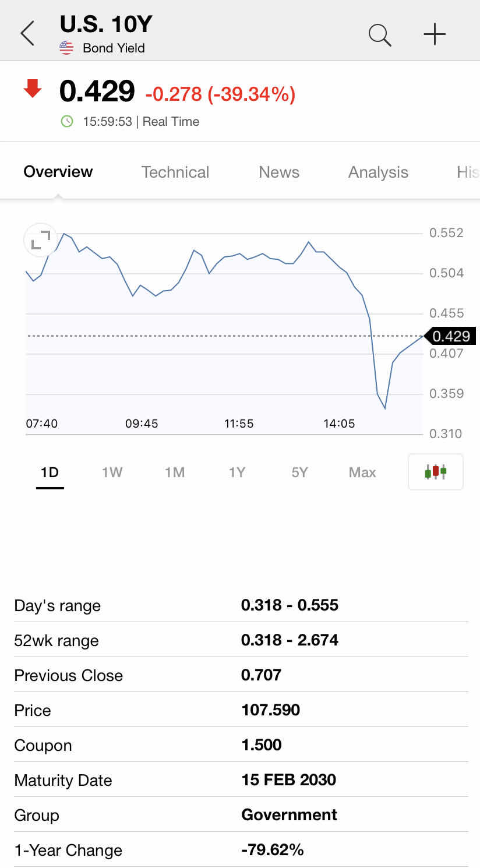Expand chart with fullscreen icon
Image resolution: width=480 pixels, height=868 pixels.
pyautogui.click(x=40, y=240)
